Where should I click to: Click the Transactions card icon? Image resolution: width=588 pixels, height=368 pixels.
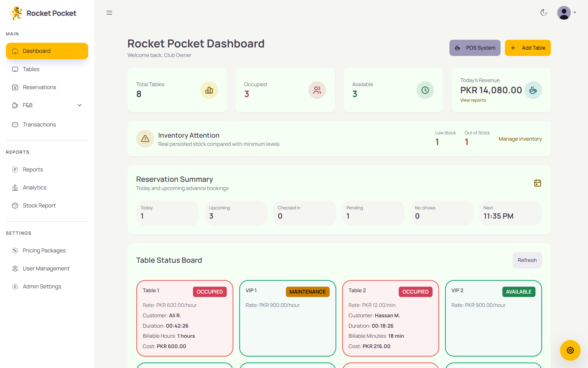(15, 125)
